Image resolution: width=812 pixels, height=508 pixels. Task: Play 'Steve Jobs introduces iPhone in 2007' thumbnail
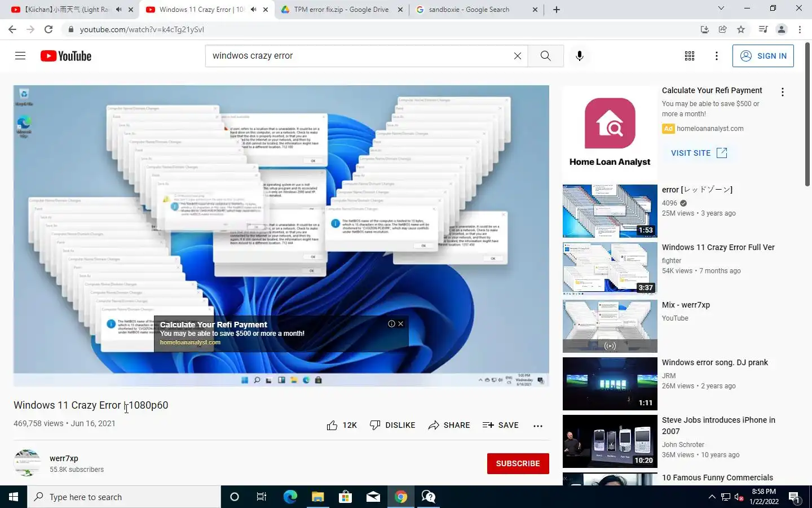coord(610,441)
